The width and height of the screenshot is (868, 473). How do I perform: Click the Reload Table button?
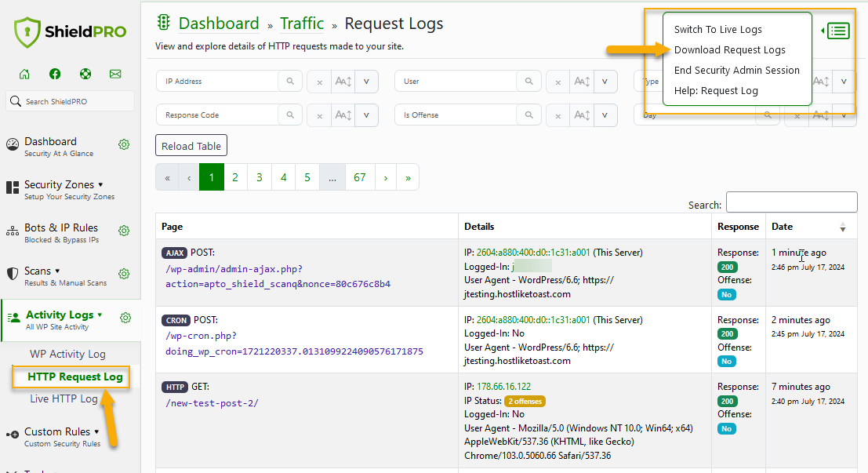coord(191,145)
